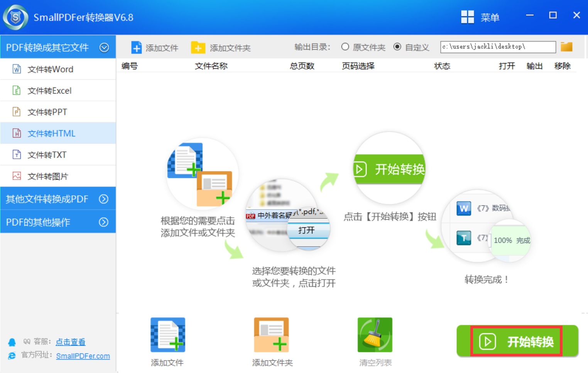Click the top toolbar 添加文件 button
The height and width of the screenshot is (373, 588).
click(155, 48)
